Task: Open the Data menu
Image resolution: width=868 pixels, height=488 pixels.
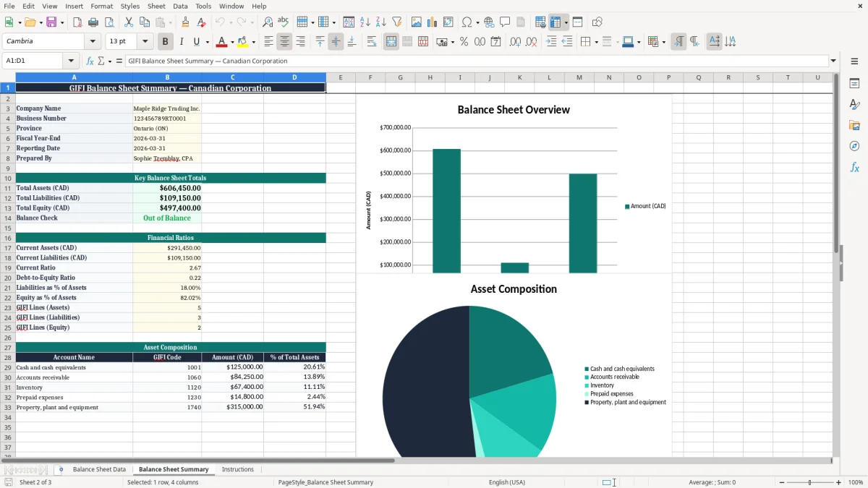Action: pos(180,6)
